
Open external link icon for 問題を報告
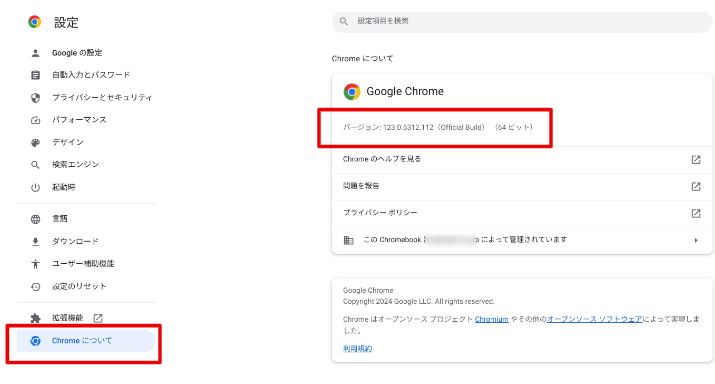(696, 186)
